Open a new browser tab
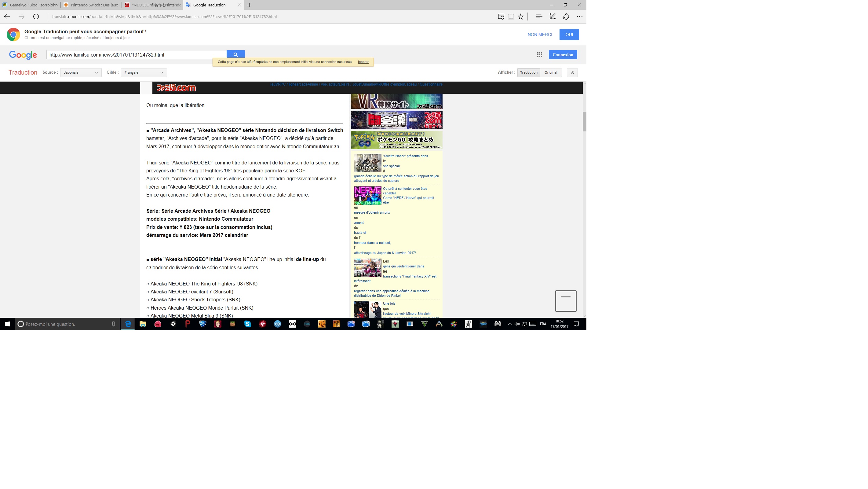The image size is (868, 489). [249, 5]
